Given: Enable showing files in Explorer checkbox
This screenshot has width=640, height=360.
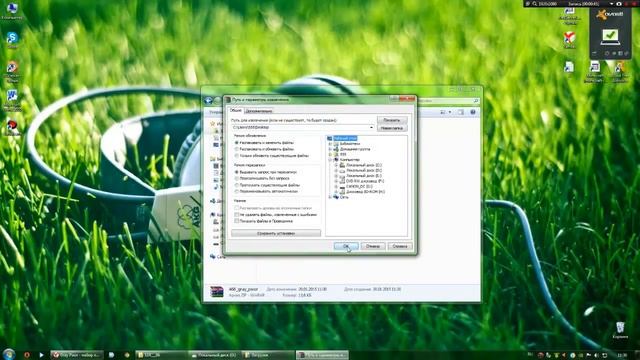Looking at the screenshot, I should tap(237, 221).
